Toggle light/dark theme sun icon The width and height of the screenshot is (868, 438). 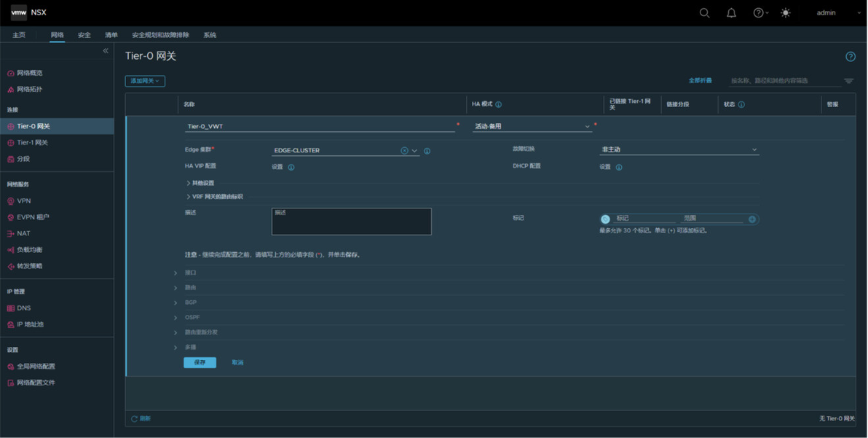(x=786, y=12)
